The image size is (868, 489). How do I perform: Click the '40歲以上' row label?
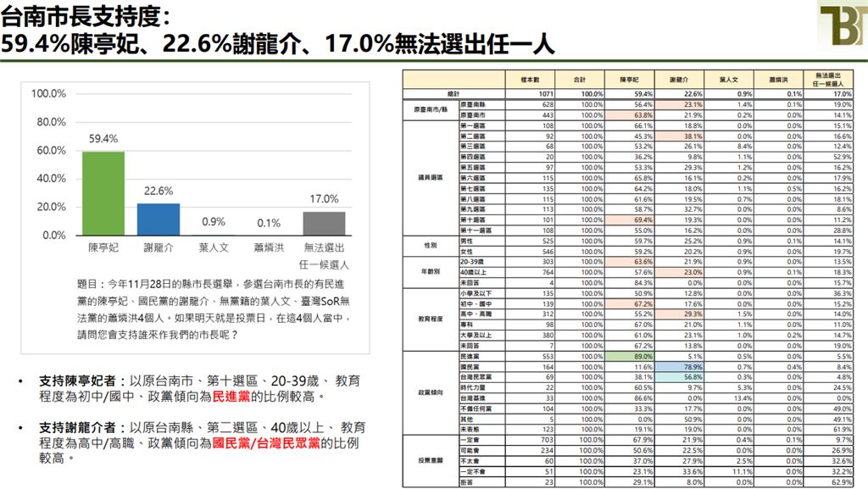[473, 272]
